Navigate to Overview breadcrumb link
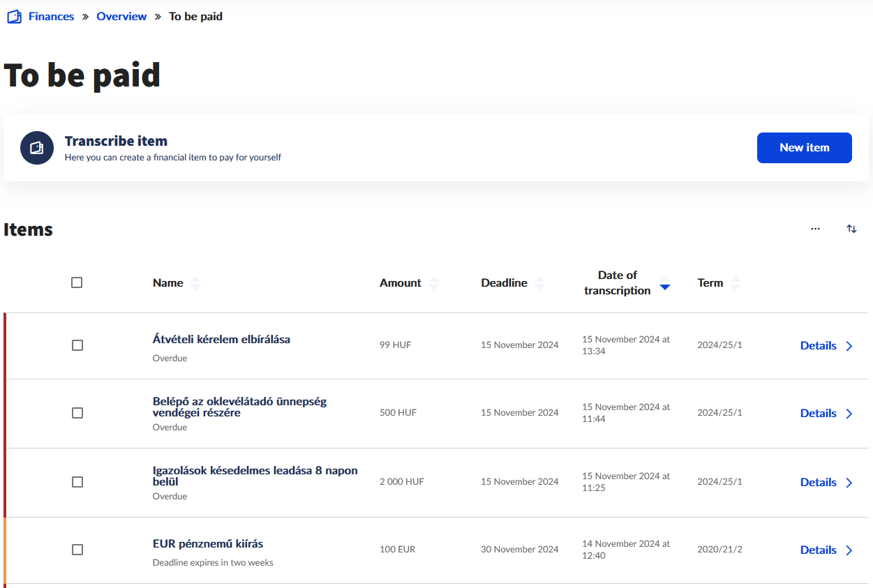 [121, 17]
